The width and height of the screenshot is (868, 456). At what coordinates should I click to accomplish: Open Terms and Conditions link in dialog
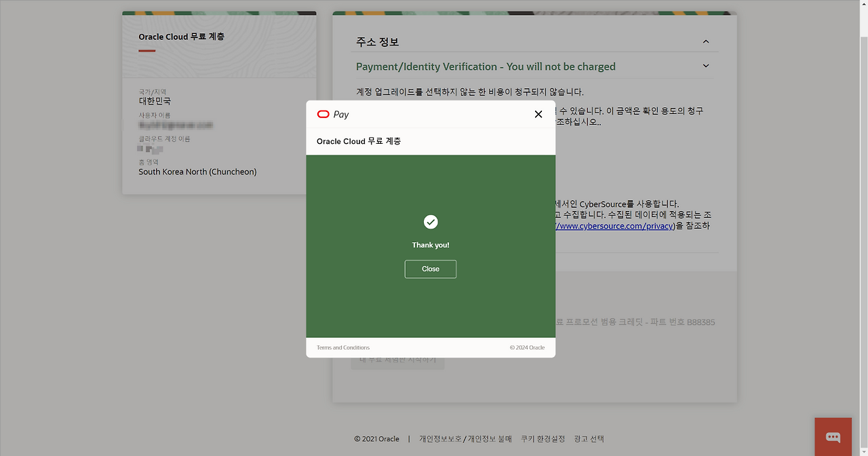343,347
